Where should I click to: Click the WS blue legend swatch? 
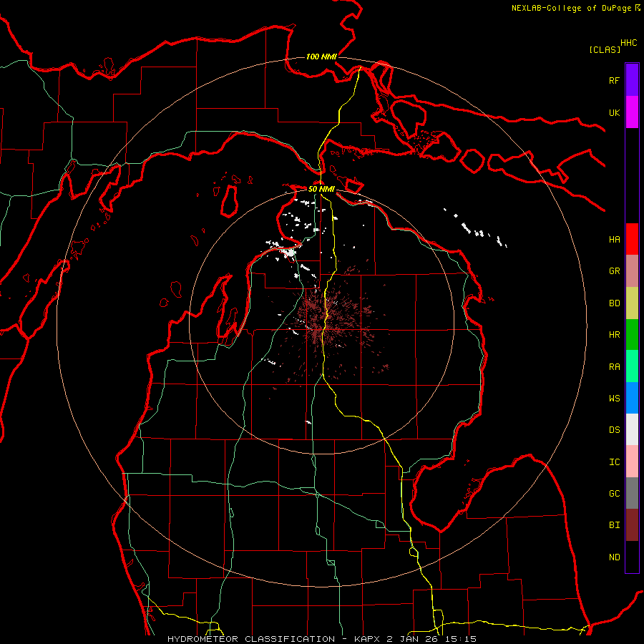coord(632,398)
